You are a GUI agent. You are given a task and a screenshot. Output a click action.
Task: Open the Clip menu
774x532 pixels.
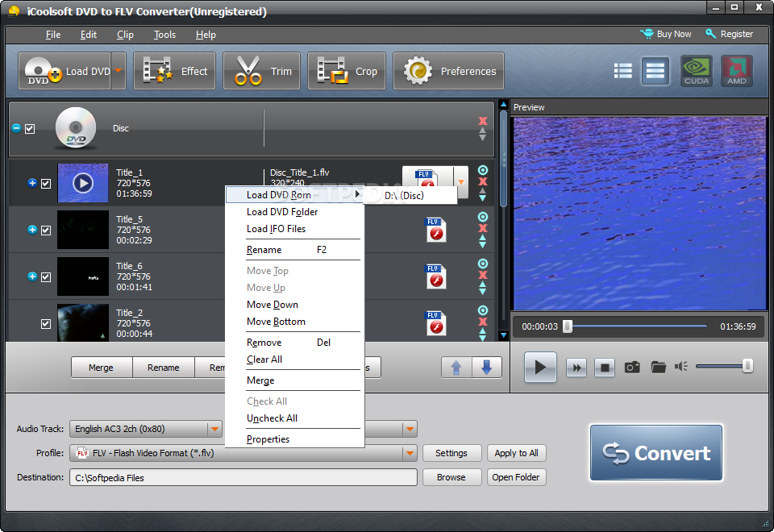coord(125,35)
